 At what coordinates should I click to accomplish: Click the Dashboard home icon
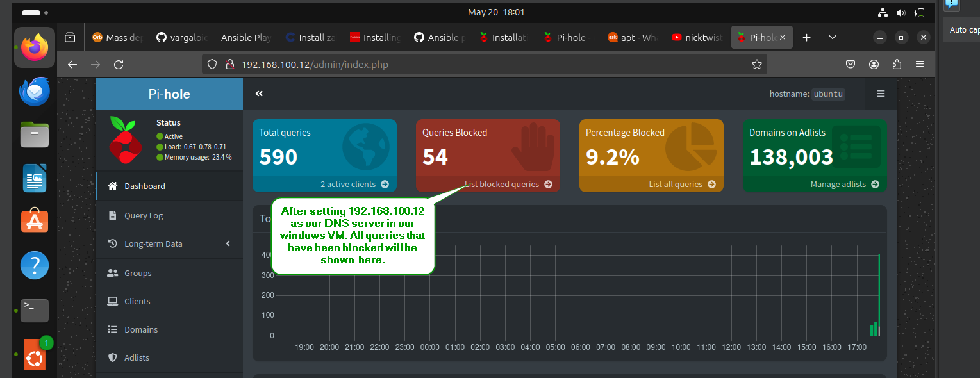coord(113,186)
